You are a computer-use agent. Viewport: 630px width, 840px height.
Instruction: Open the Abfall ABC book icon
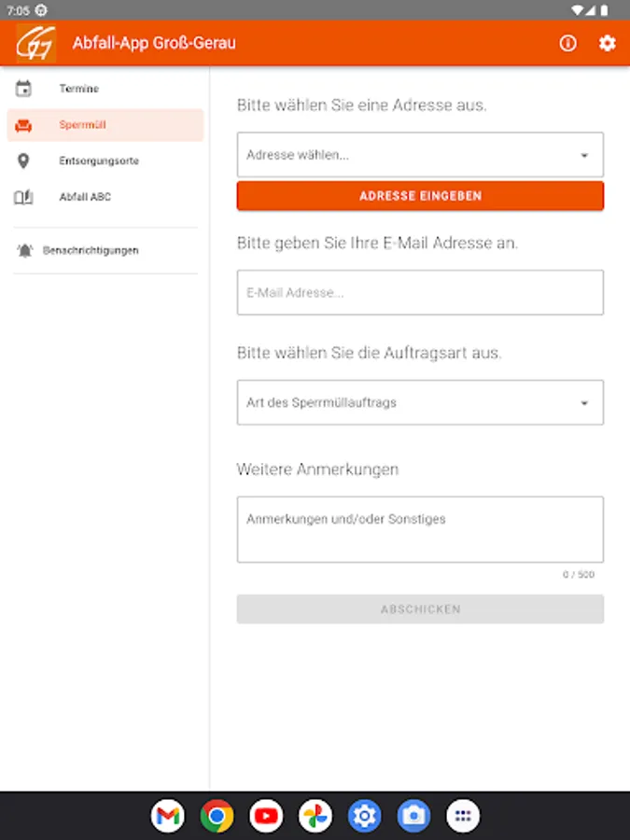pos(23,197)
